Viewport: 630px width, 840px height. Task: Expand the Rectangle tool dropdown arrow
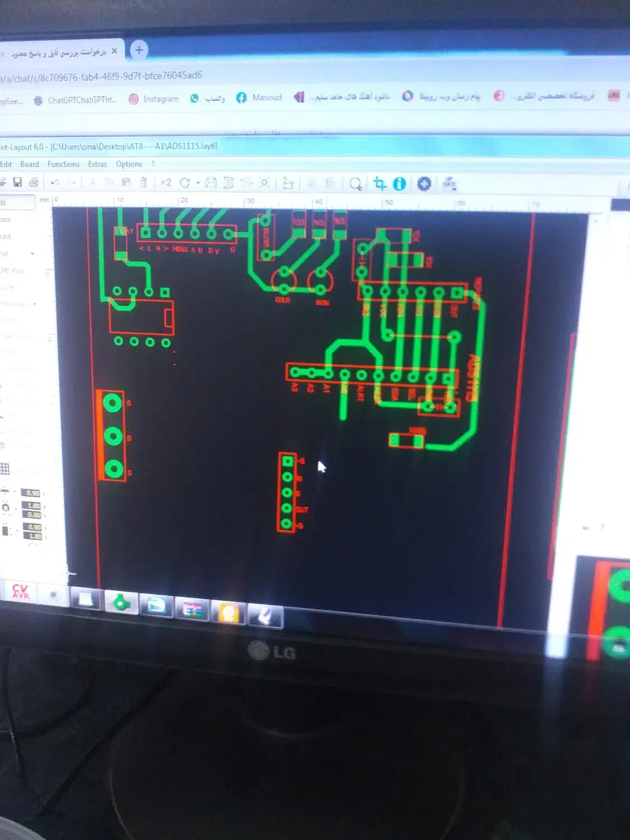click(x=35, y=304)
